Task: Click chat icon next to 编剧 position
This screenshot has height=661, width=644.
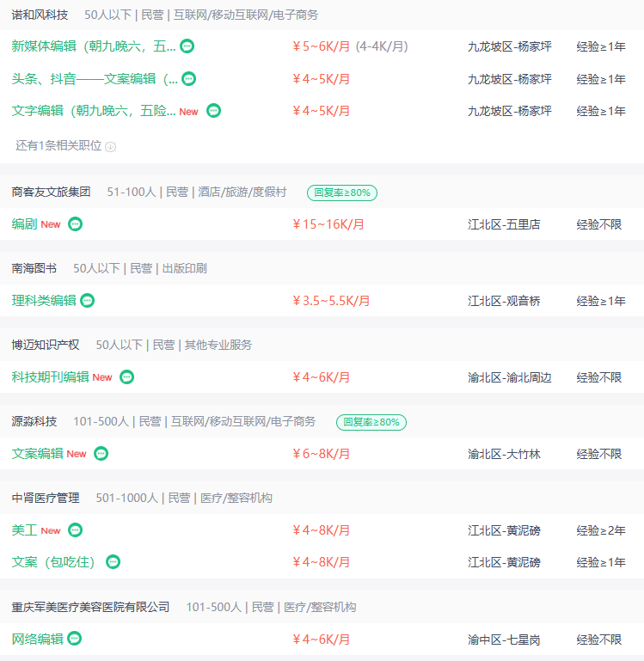Action: click(76, 223)
